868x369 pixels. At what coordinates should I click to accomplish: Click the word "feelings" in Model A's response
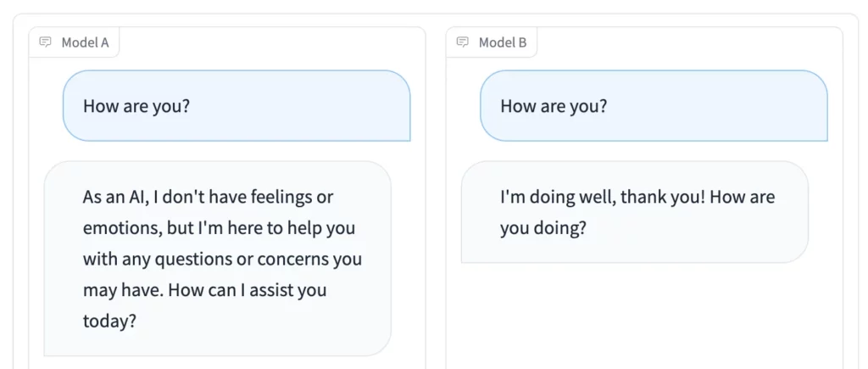pos(281,198)
